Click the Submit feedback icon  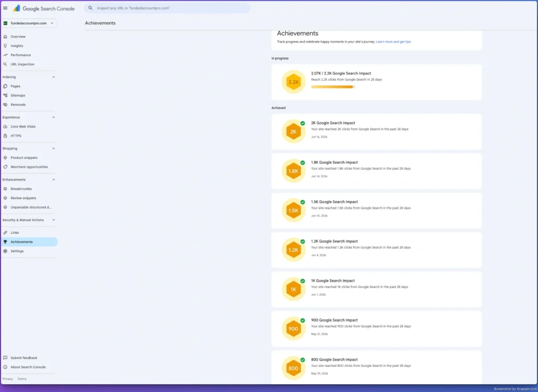point(5,358)
